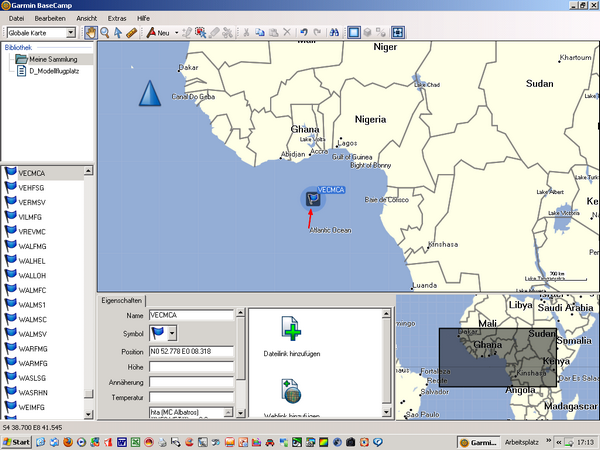
Task: Click the Paste icon
Action: point(273,33)
